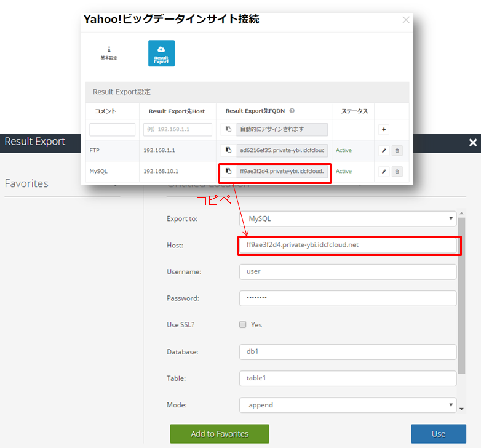This screenshot has height=448, width=481.
Task: Click the Table field containing table1
Action: click(348, 378)
